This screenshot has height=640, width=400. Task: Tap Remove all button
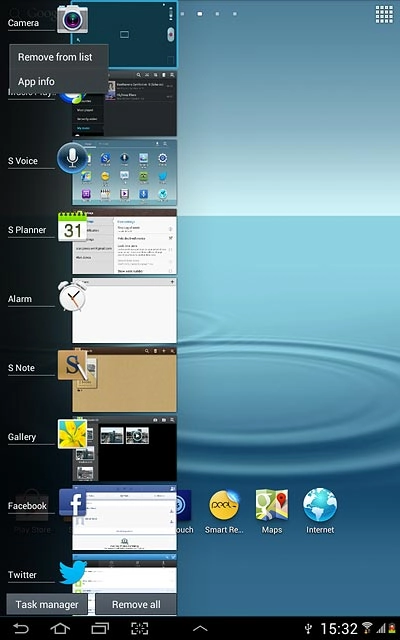click(136, 604)
